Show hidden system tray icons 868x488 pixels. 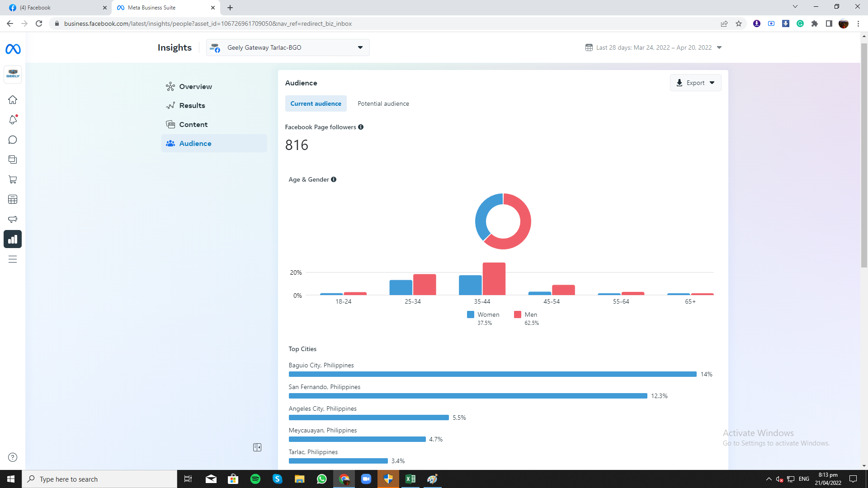(x=769, y=479)
